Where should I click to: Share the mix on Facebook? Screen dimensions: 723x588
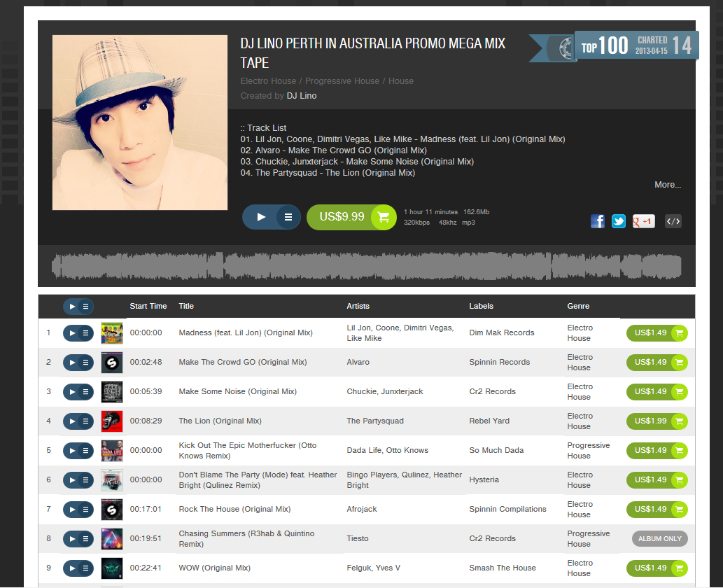tap(598, 221)
